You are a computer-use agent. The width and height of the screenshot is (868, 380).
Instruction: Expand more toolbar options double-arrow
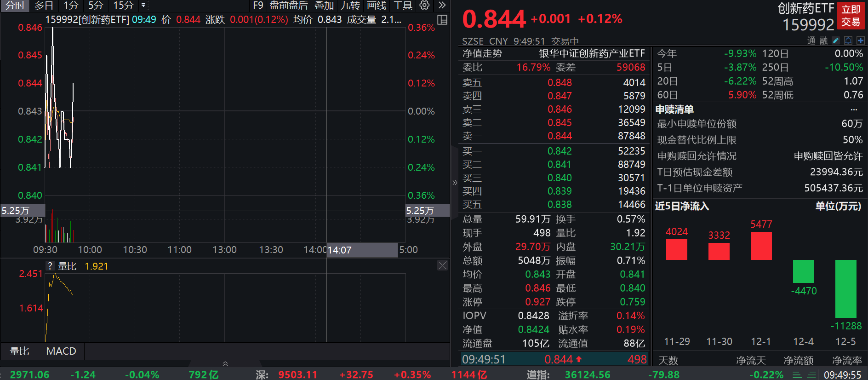pos(442,5)
